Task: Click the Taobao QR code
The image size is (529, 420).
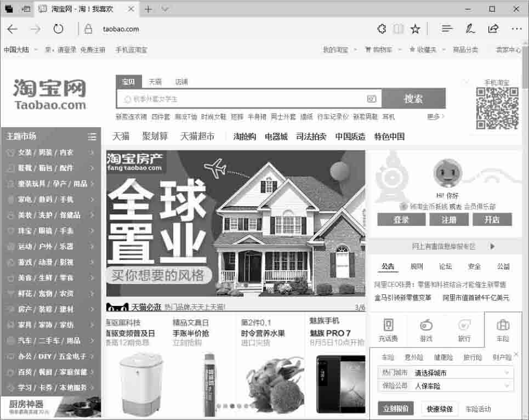Action: click(x=497, y=108)
